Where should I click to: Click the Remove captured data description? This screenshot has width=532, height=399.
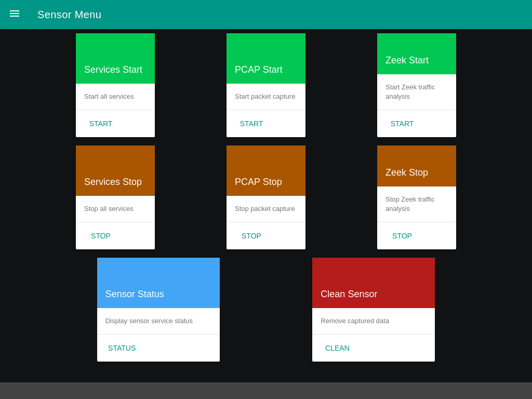tap(354, 321)
